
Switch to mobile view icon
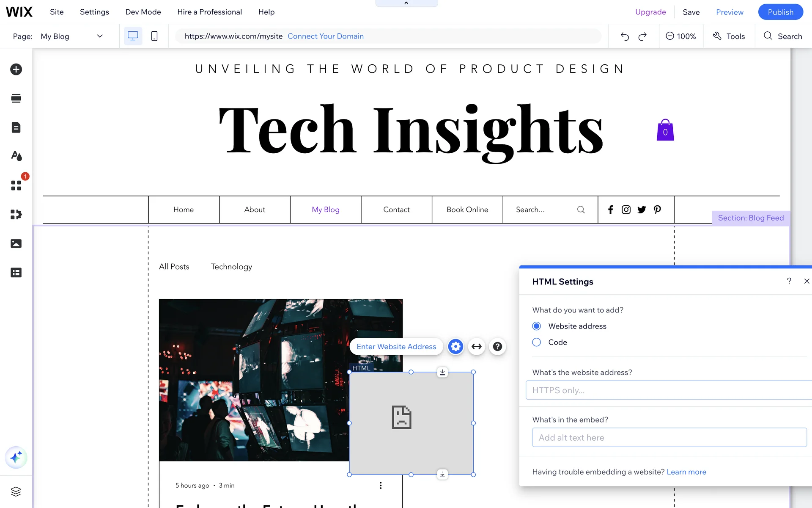coord(154,36)
